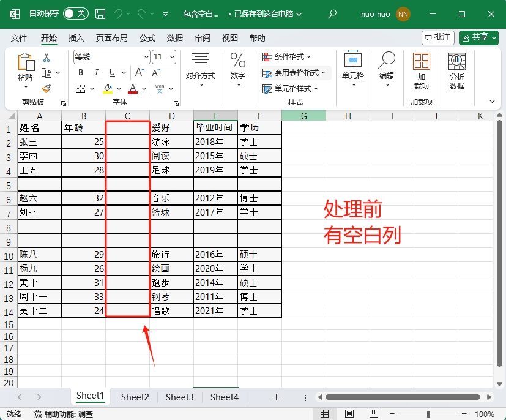
Task: Select the Format Painter brush icon
Action: tap(47, 88)
